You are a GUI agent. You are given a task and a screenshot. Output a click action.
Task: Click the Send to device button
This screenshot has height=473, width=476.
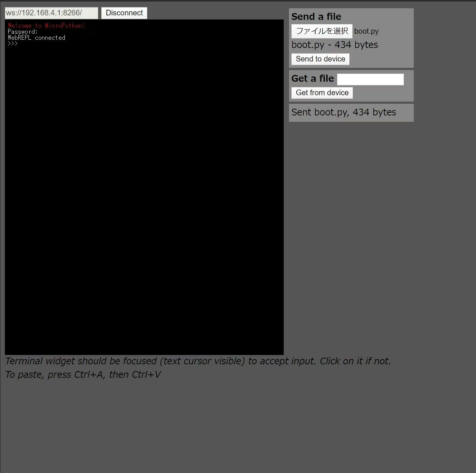pyautogui.click(x=320, y=59)
